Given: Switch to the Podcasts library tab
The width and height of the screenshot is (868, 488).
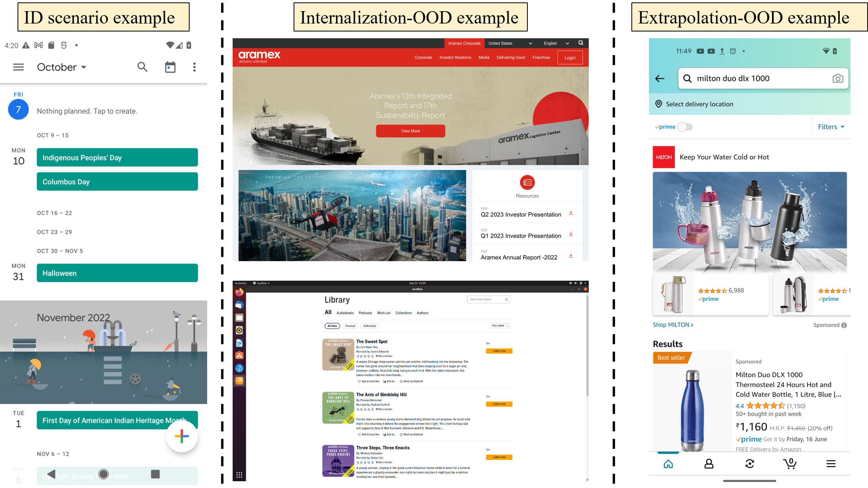Looking at the screenshot, I should (365, 313).
